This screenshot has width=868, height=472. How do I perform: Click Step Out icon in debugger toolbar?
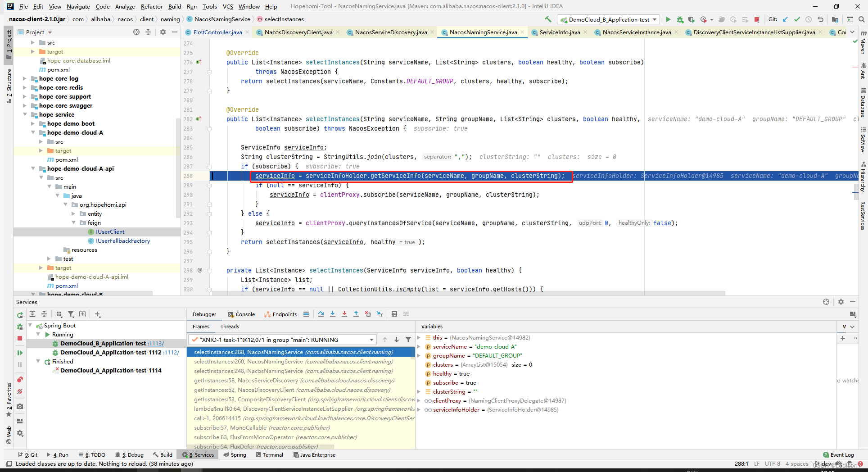pos(356,314)
